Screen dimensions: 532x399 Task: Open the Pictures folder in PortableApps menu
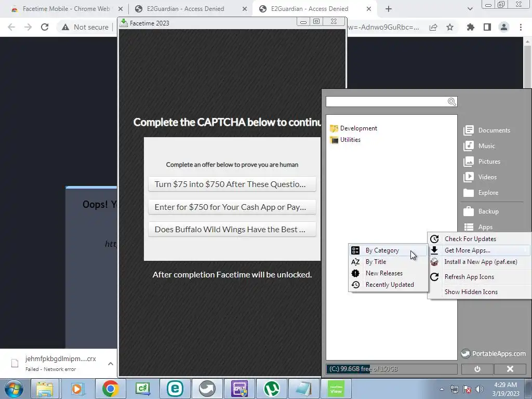coord(482,162)
